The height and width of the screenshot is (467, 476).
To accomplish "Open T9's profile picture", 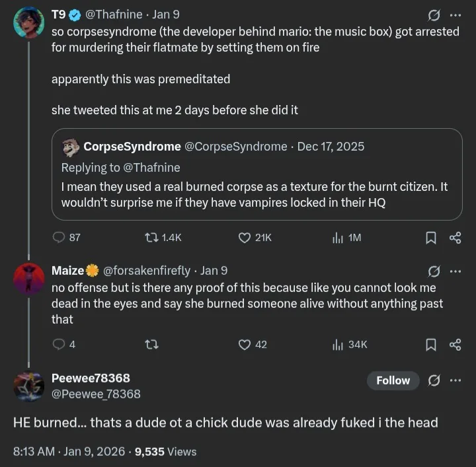I will [28, 22].
